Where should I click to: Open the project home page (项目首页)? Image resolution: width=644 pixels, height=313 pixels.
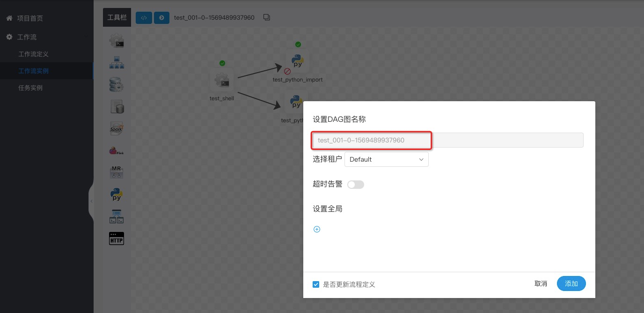(x=30, y=18)
